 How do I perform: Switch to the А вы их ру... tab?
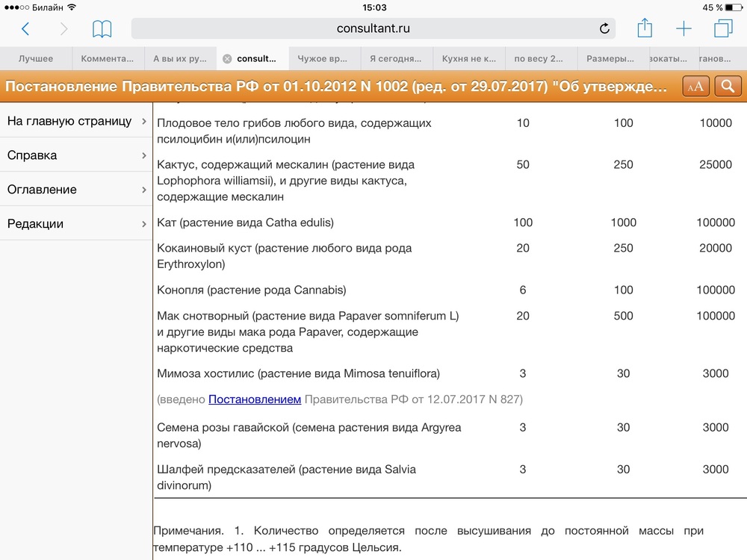tap(180, 58)
